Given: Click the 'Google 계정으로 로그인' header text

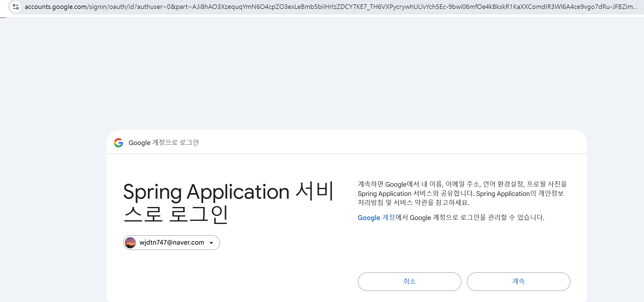Looking at the screenshot, I should [164, 143].
